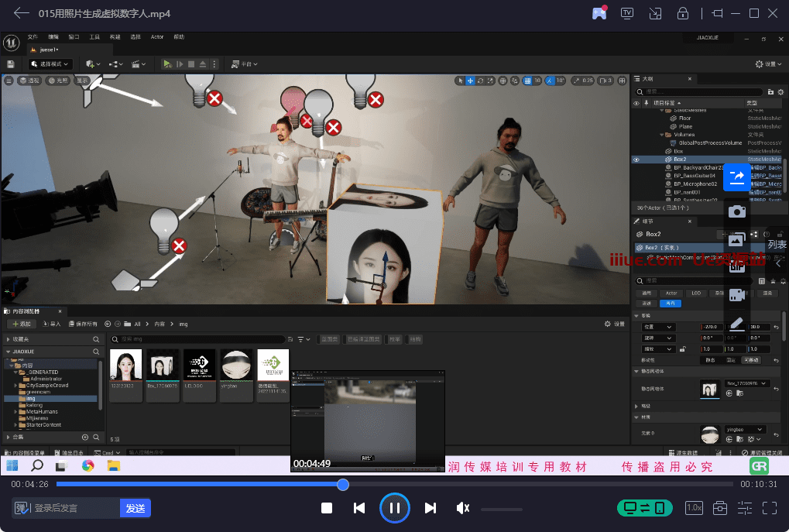Click the share button on floating toolbar

coord(736,177)
